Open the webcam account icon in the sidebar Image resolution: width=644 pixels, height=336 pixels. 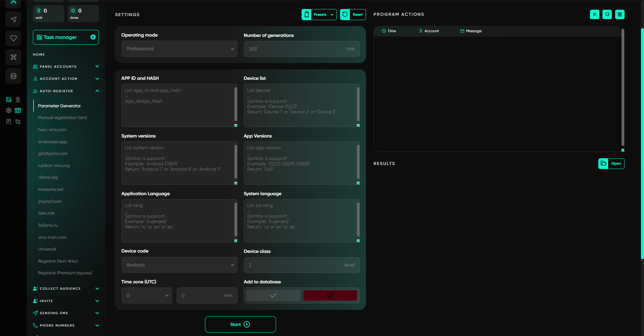point(18,99)
